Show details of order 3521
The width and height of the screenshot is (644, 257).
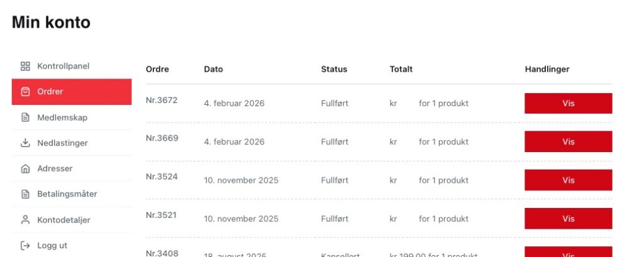(568, 219)
